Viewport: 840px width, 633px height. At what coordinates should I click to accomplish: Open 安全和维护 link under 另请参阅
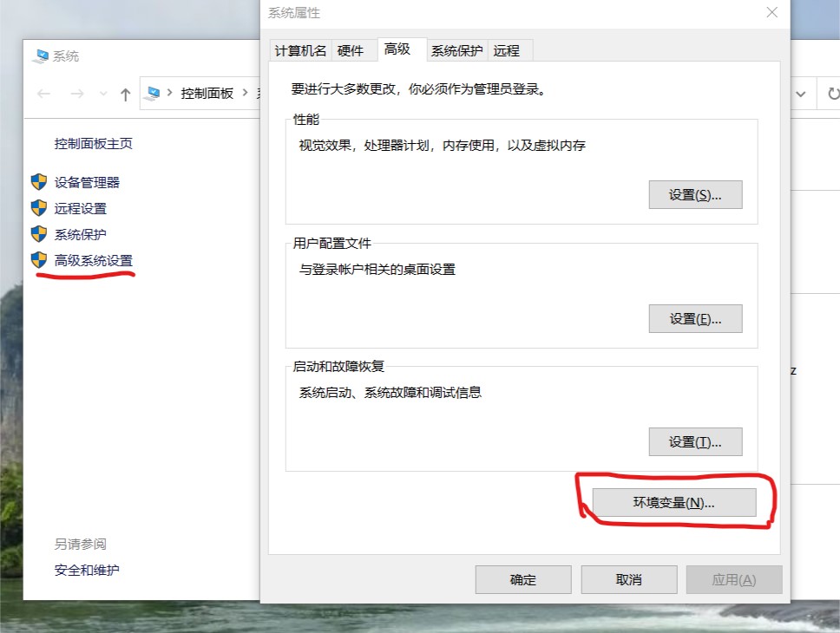coord(87,571)
